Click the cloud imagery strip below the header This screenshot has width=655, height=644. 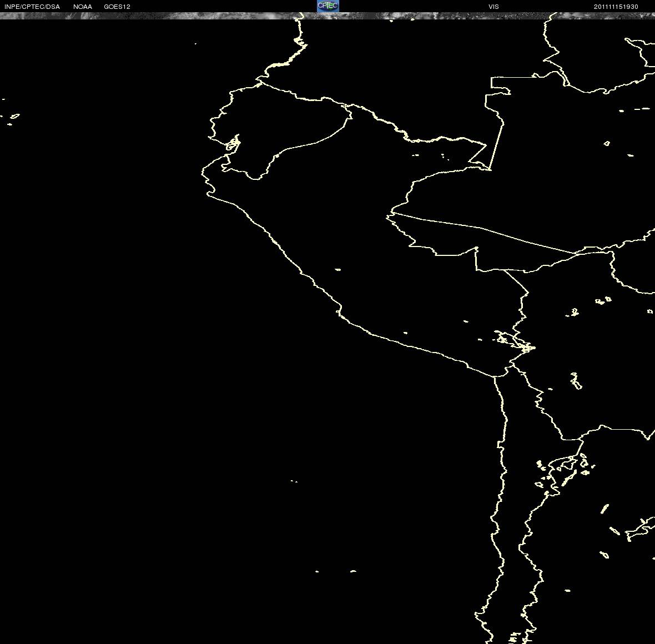click(327, 16)
